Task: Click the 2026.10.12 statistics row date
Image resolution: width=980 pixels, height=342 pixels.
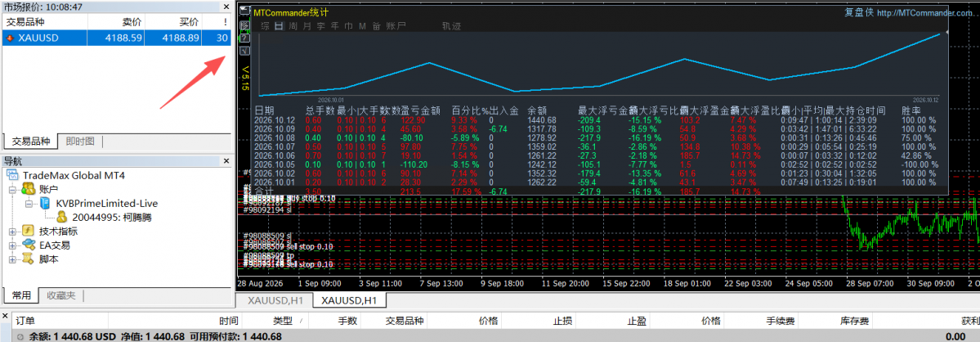Action: coord(274,120)
